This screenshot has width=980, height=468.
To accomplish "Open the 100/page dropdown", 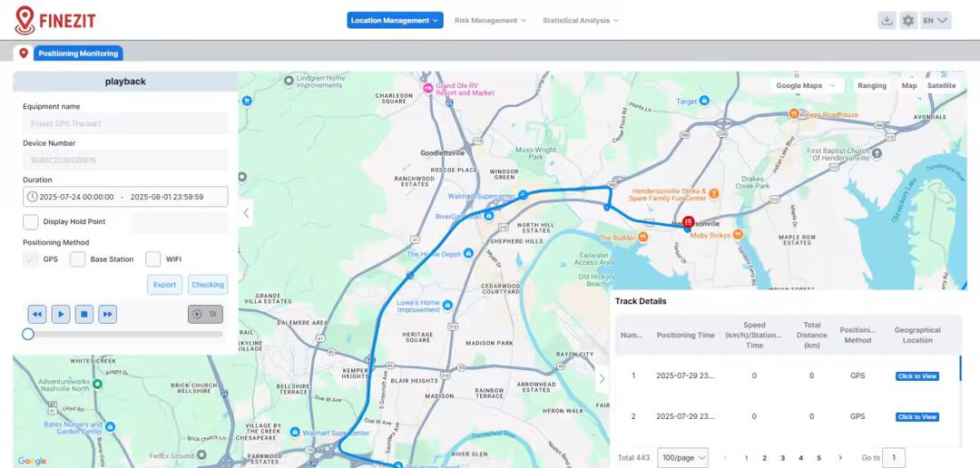I will pyautogui.click(x=683, y=458).
